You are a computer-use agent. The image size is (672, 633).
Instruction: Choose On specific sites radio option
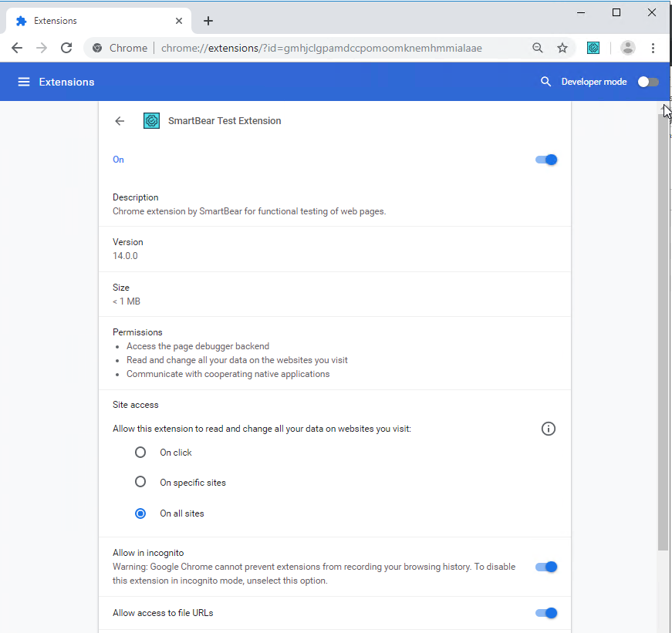click(x=140, y=482)
